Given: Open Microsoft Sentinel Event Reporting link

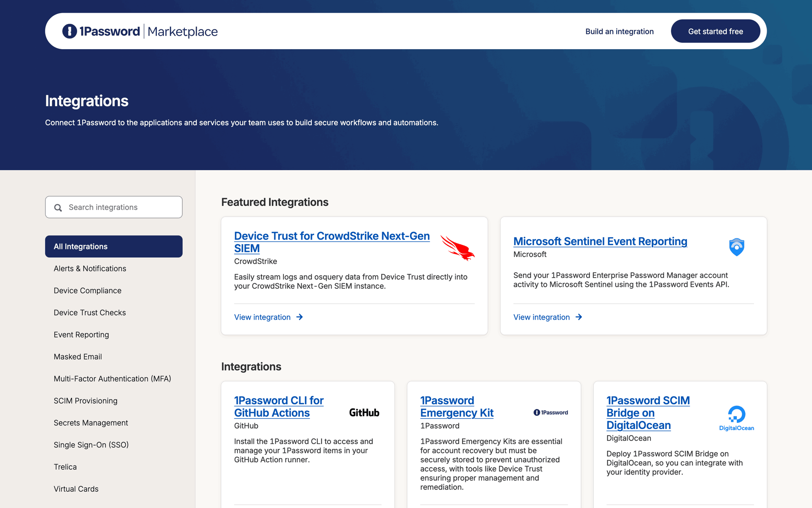Looking at the screenshot, I should point(600,241).
